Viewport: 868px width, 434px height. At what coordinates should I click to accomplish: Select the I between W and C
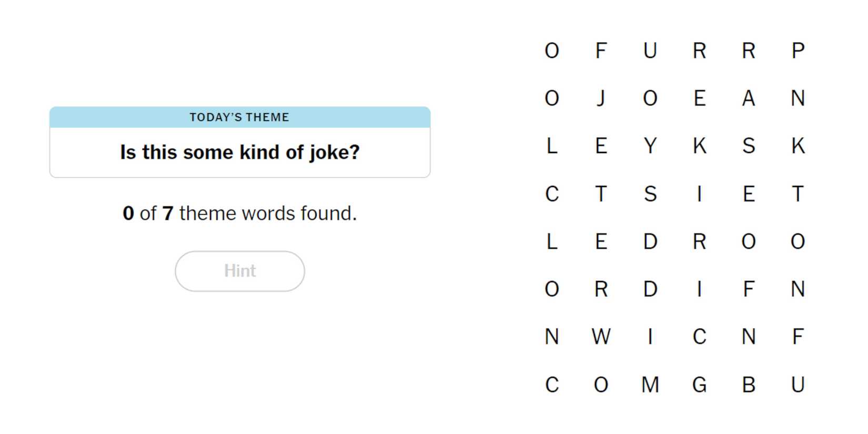(x=650, y=337)
